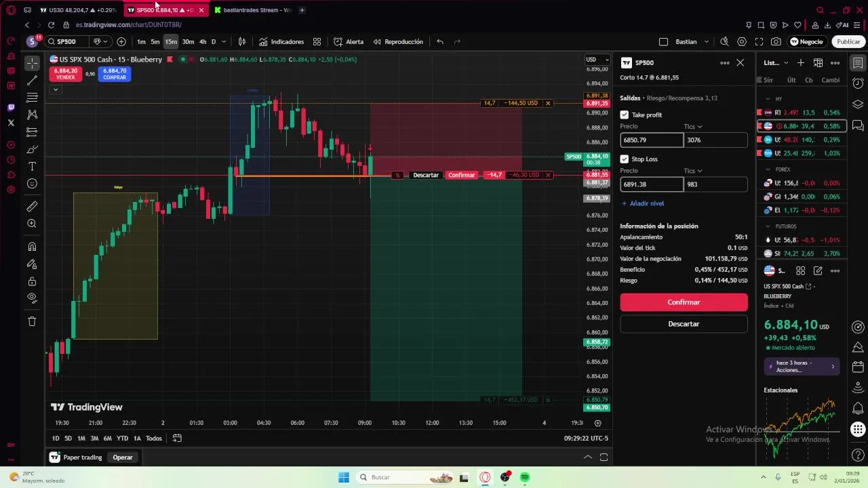Choose the D daily timeframe
Viewport: 868px width, 488px height.
pyautogui.click(x=213, y=41)
